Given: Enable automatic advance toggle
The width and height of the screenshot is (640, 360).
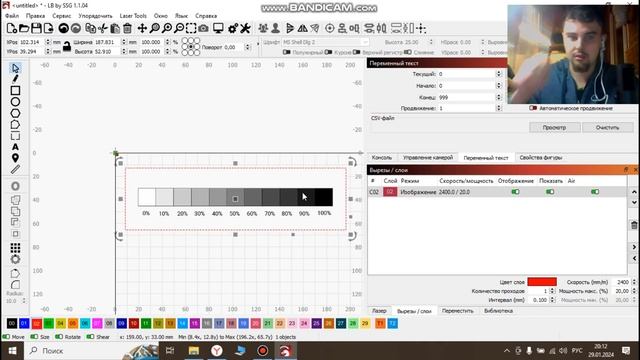Looking at the screenshot, I should pos(533,108).
